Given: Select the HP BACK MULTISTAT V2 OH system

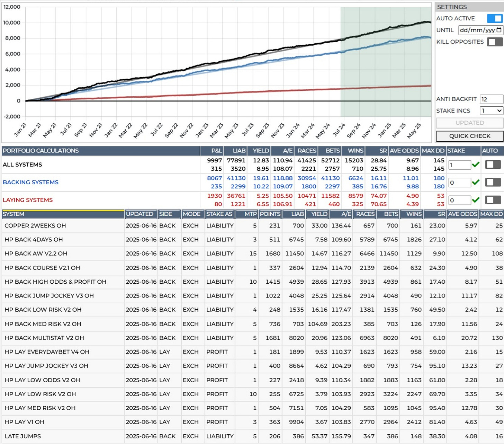Looking at the screenshot, I should coord(44,338).
